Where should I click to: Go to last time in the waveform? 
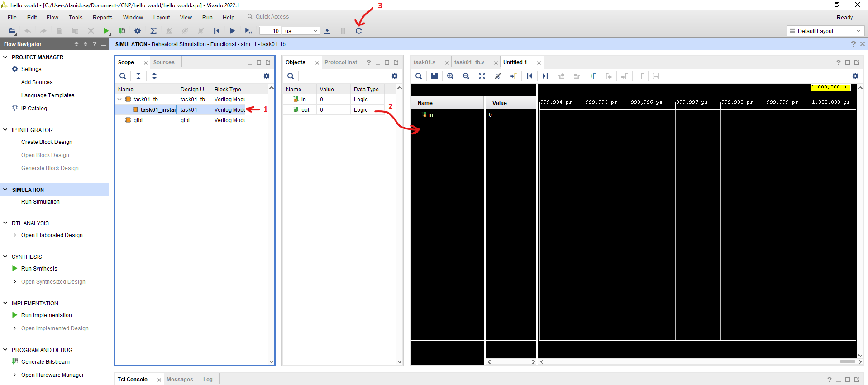[x=545, y=76]
